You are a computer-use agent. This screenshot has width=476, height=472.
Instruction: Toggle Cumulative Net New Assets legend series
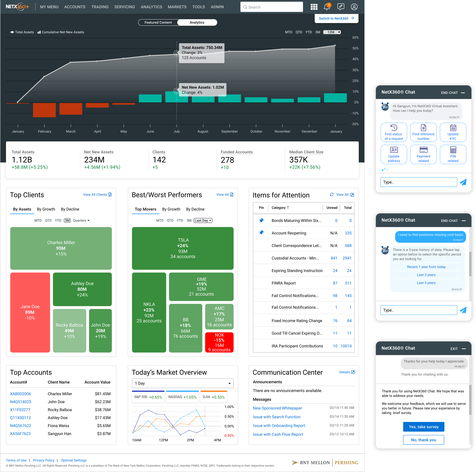pos(61,32)
